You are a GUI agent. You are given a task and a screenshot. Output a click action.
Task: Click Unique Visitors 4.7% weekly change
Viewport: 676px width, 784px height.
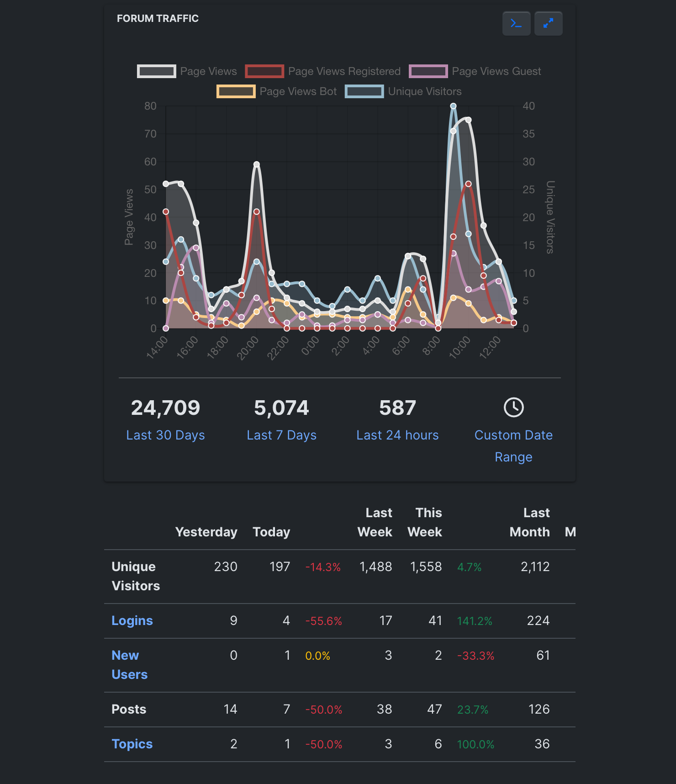coord(469,567)
